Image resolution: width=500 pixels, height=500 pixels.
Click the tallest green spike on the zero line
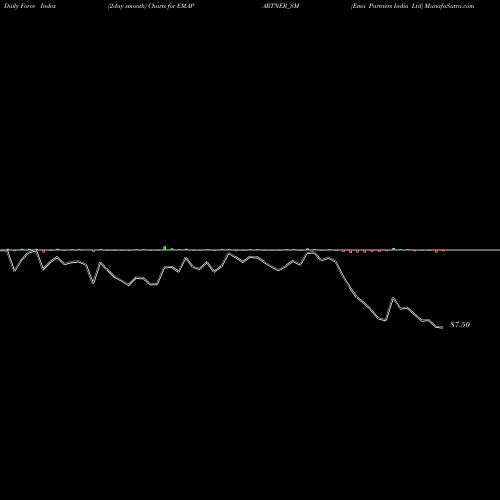pyautogui.click(x=164, y=248)
